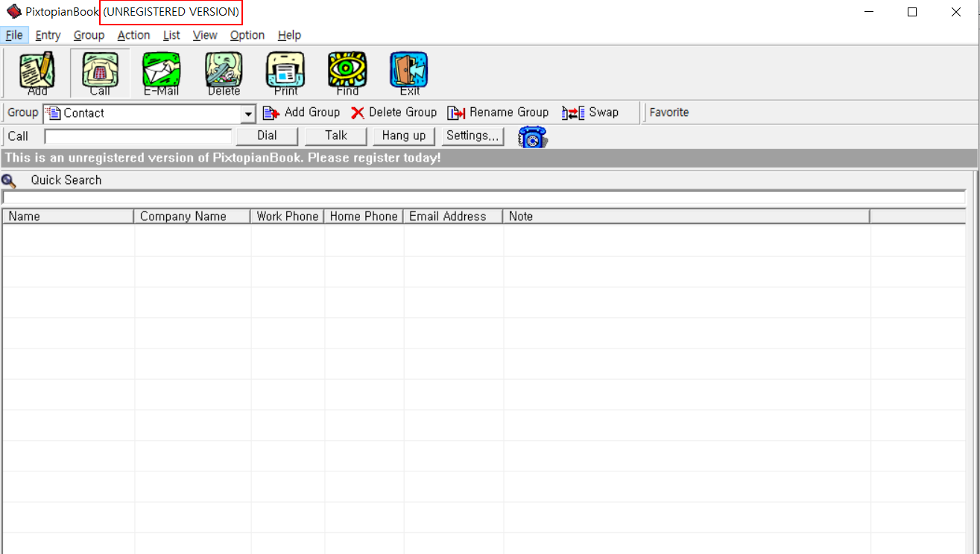Image resolution: width=980 pixels, height=554 pixels.
Task: Click the blue telephone icon beside Settings
Action: coord(532,136)
